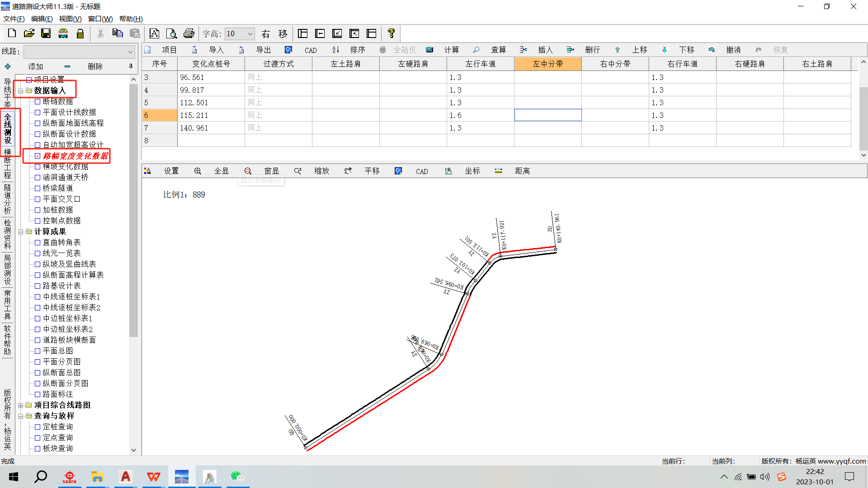
Task: Click the Save floppy disk icon
Action: [46, 33]
